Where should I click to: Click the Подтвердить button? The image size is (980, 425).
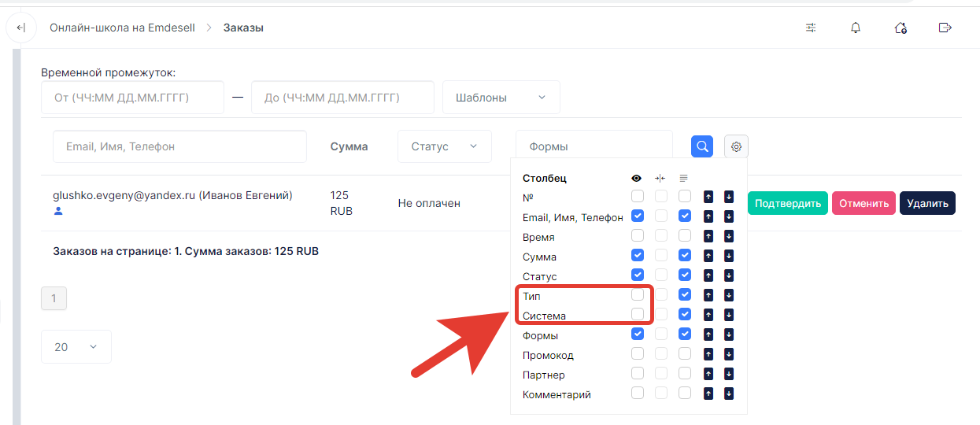(788, 203)
